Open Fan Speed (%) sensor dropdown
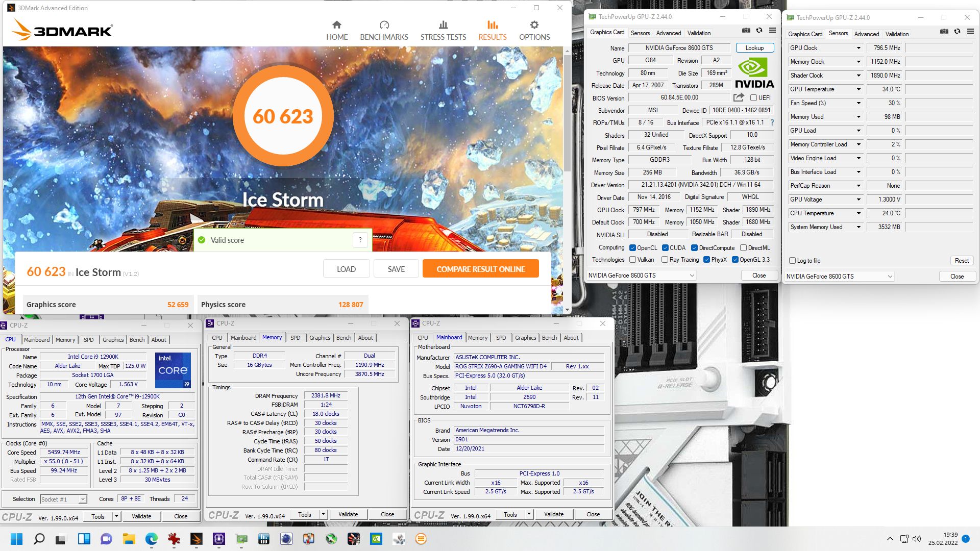Viewport: 980px width, 551px height. [x=859, y=103]
